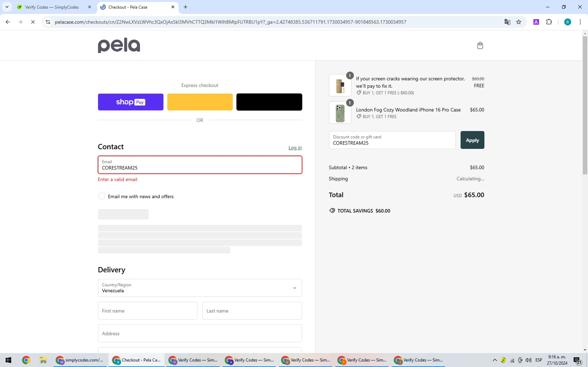Click the Last name field
The width and height of the screenshot is (588, 367).
point(252,311)
